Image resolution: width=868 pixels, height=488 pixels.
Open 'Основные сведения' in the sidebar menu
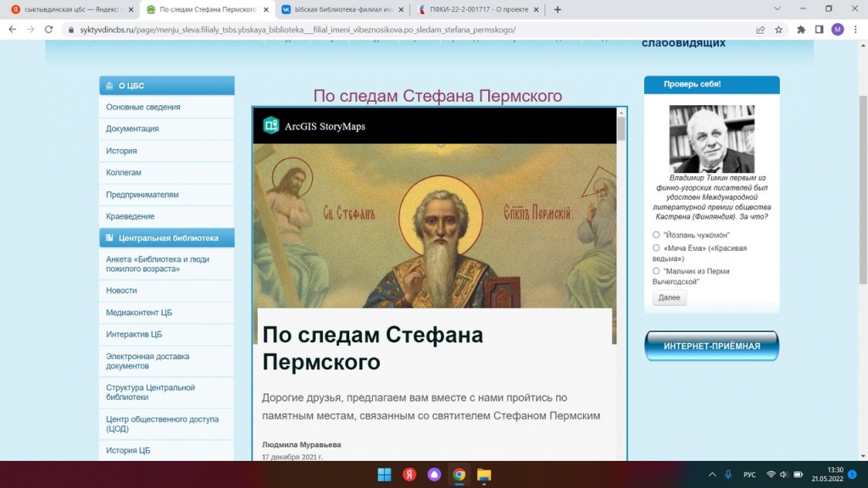(x=167, y=107)
